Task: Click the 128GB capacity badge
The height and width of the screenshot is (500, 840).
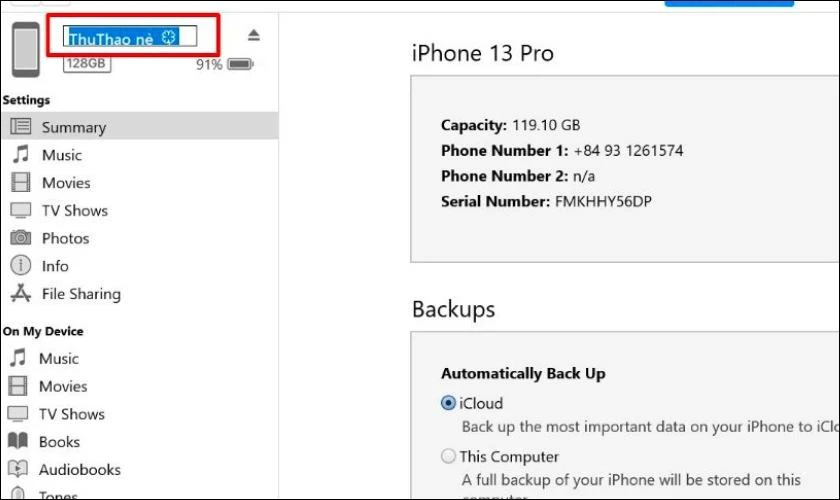Action: click(x=87, y=64)
